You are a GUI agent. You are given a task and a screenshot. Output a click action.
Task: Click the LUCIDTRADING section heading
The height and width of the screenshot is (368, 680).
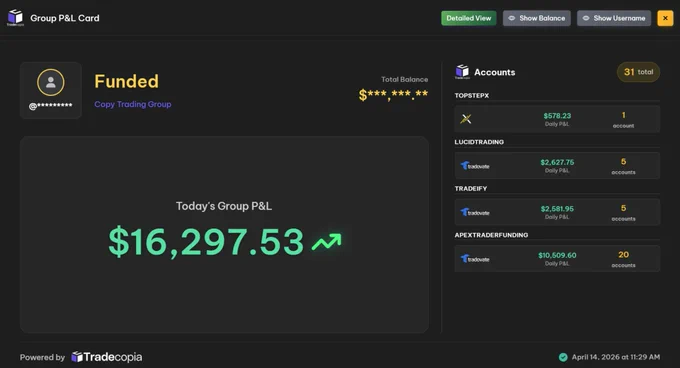pos(479,142)
